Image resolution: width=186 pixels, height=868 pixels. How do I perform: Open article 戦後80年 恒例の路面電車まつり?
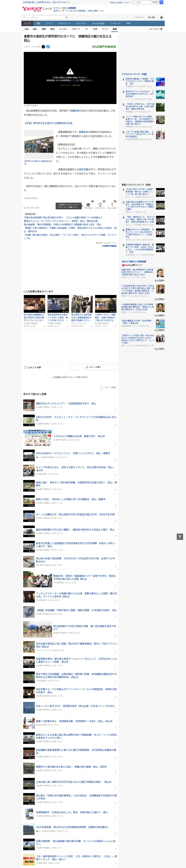(x=84, y=578)
